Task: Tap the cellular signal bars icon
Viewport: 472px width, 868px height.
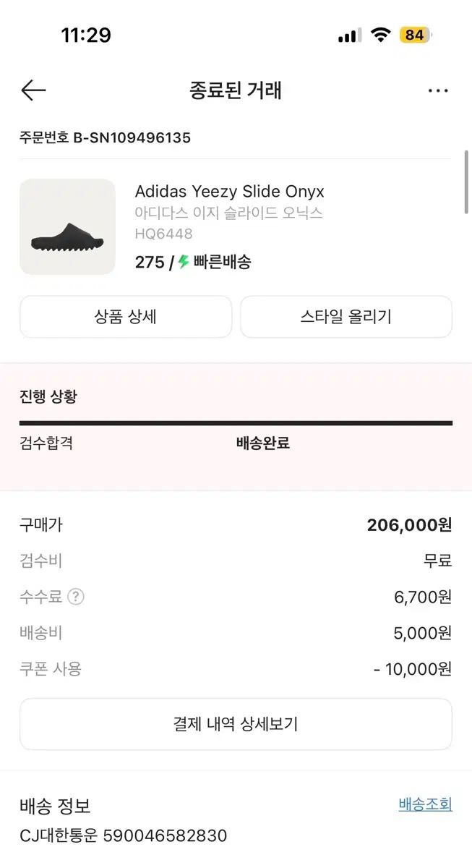Action: pos(349,35)
